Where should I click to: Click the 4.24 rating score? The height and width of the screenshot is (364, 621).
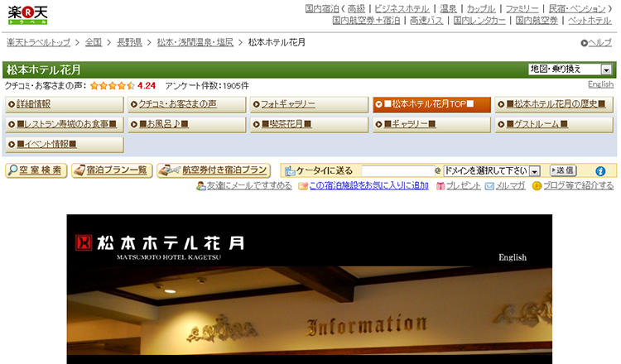click(x=147, y=85)
